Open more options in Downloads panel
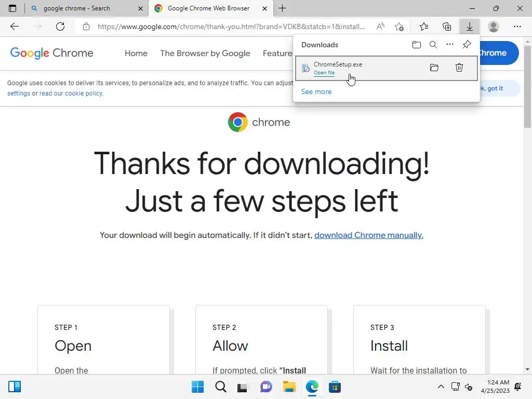Screen dimensions: 532x399 click(450, 45)
